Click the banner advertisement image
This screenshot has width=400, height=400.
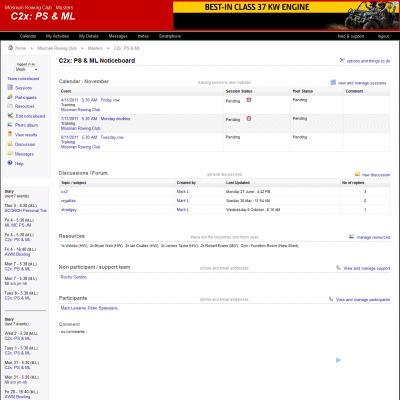tap(286, 16)
